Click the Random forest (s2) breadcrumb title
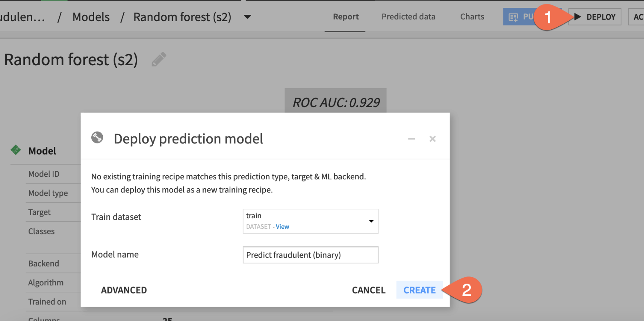 click(x=182, y=17)
